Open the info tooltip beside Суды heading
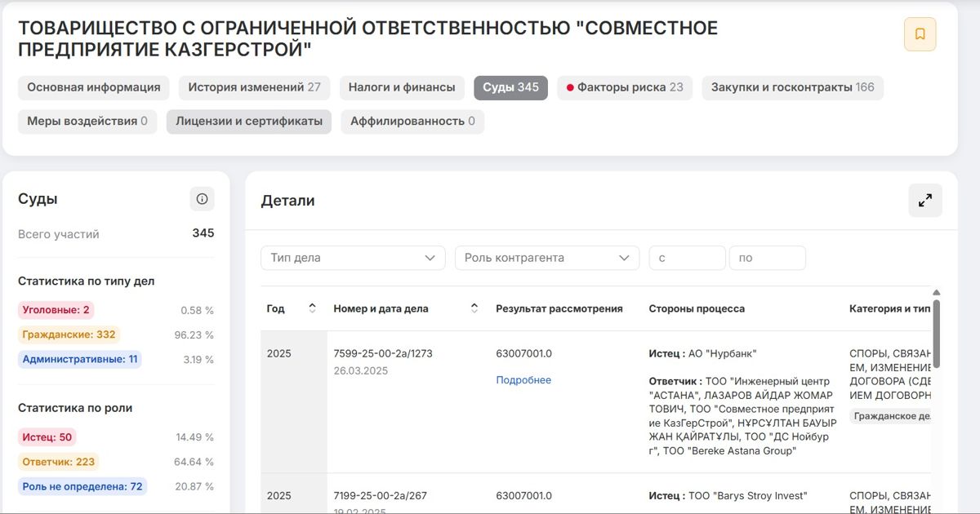 tap(201, 198)
